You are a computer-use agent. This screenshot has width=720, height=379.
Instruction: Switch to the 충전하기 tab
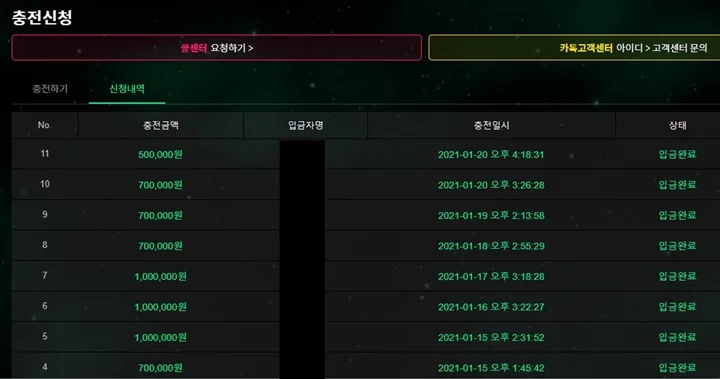(x=50, y=89)
